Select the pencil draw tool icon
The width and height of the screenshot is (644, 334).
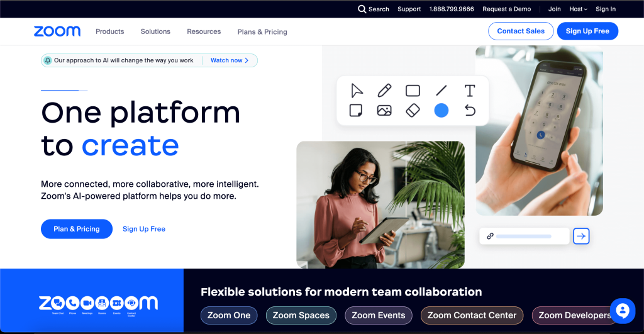tap(384, 91)
